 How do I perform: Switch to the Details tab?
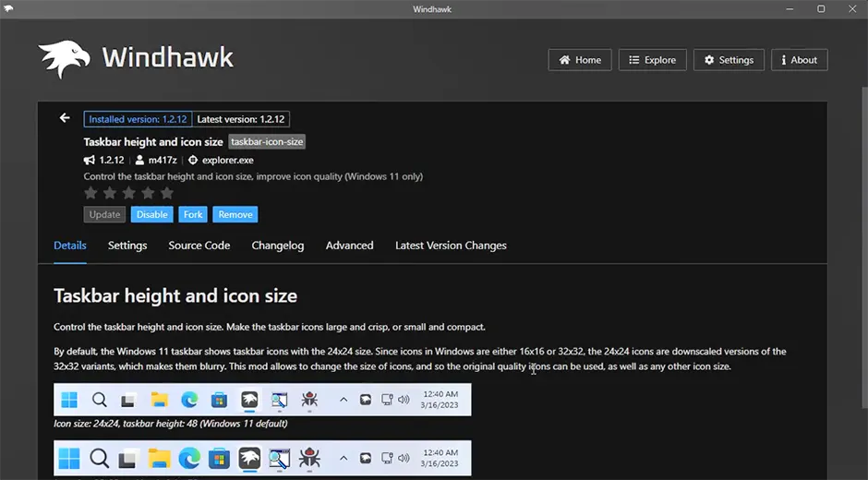click(x=70, y=246)
